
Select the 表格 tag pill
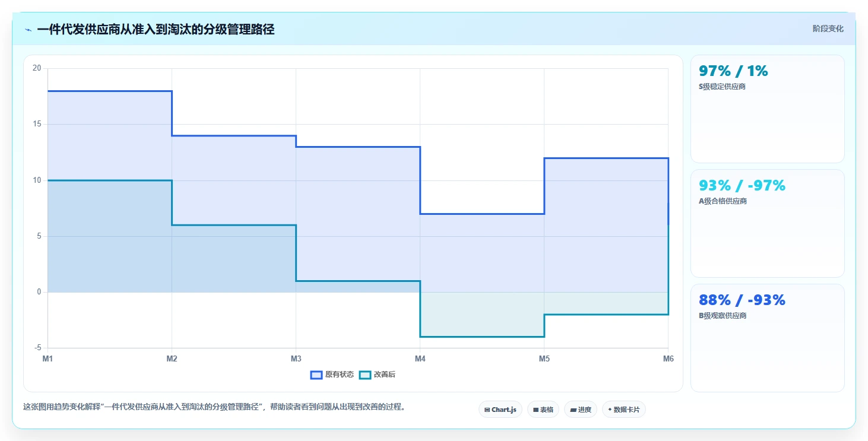[543, 410]
